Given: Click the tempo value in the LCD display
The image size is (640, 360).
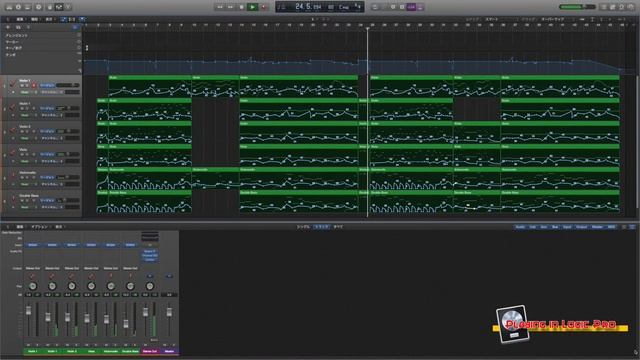Looking at the screenshot, I should point(331,7).
